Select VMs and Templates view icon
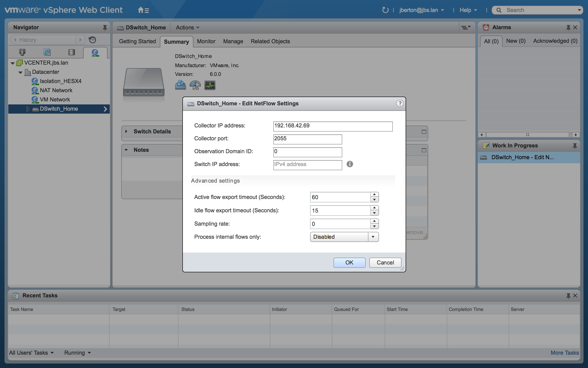The image size is (588, 368). point(47,52)
